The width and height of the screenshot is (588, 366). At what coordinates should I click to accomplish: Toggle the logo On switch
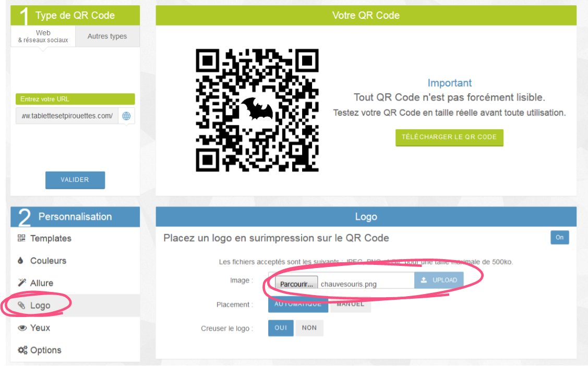click(559, 238)
